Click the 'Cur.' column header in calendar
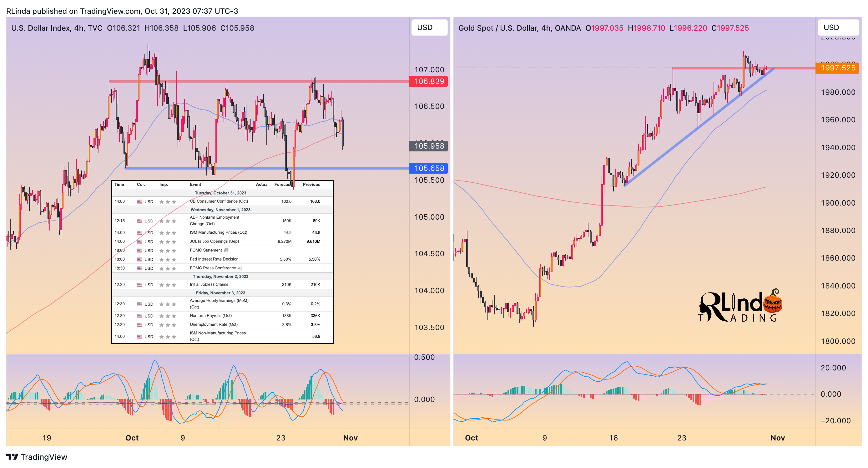Viewport: 868px width, 468px height. pyautogui.click(x=141, y=185)
